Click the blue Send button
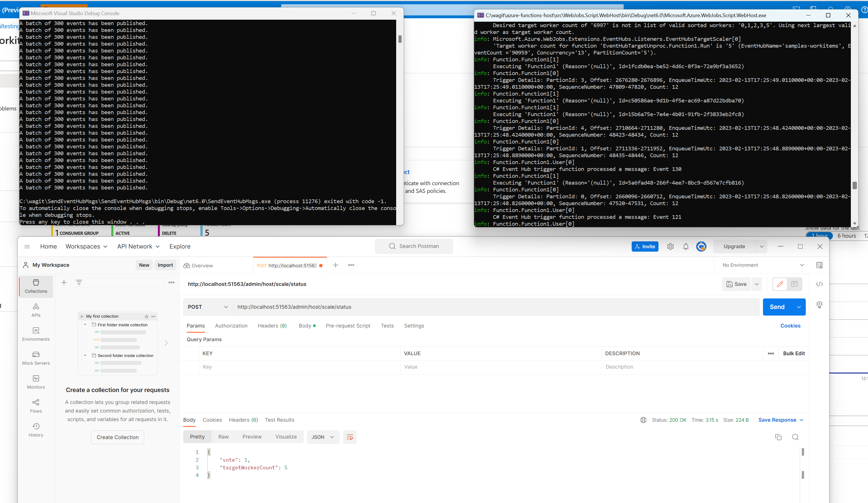Image resolution: width=868 pixels, height=503 pixels. click(777, 307)
